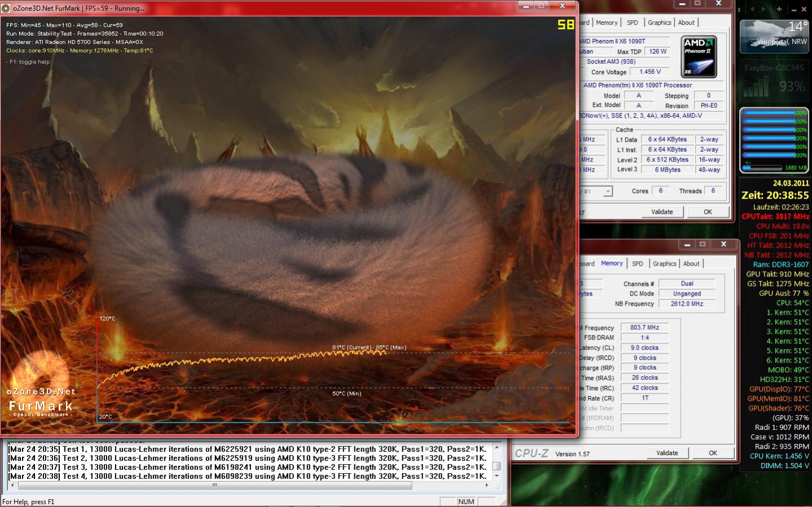812x507 pixels.
Task: Click the DRAM frequency value 803.7 MHz
Action: coord(645,327)
